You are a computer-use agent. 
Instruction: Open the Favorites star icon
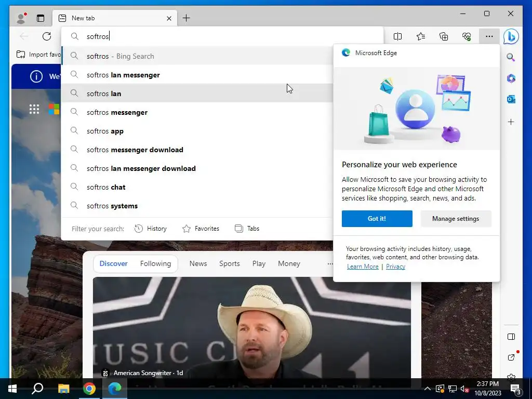[421, 36]
